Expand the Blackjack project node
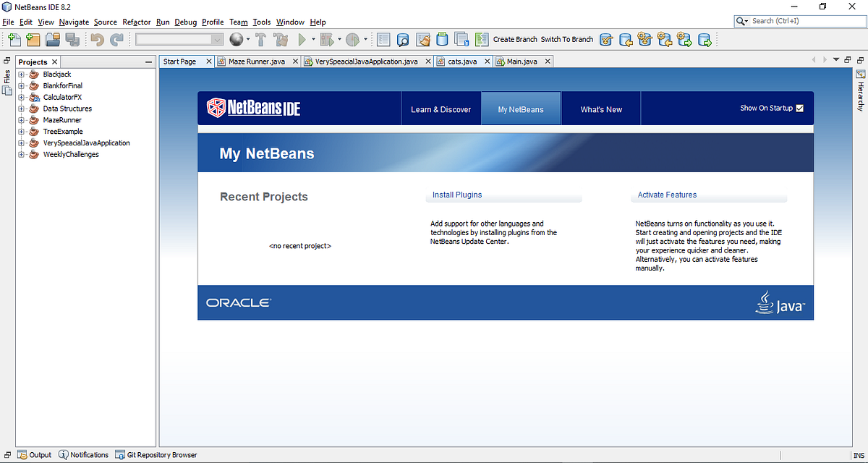Image resolution: width=868 pixels, height=463 pixels. (x=21, y=74)
